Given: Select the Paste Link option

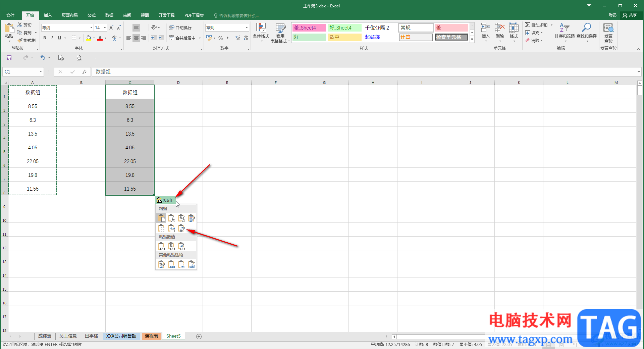Looking at the screenshot, I should point(172,265).
